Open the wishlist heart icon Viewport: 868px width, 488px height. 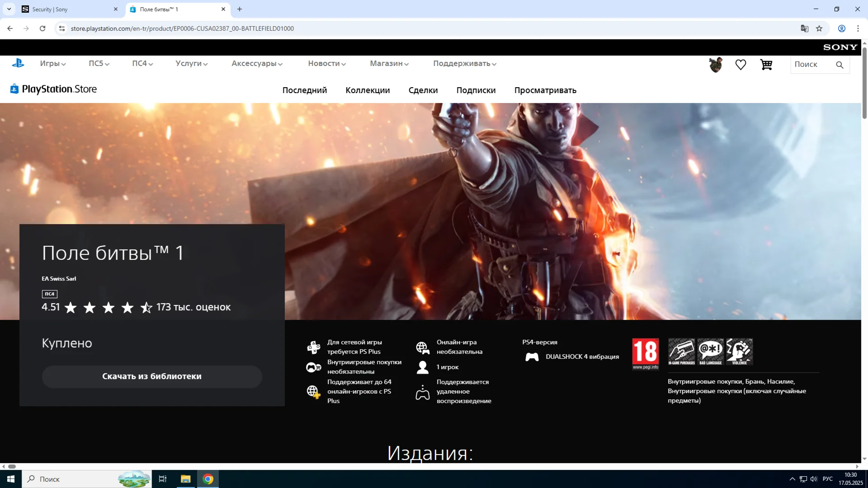(741, 65)
